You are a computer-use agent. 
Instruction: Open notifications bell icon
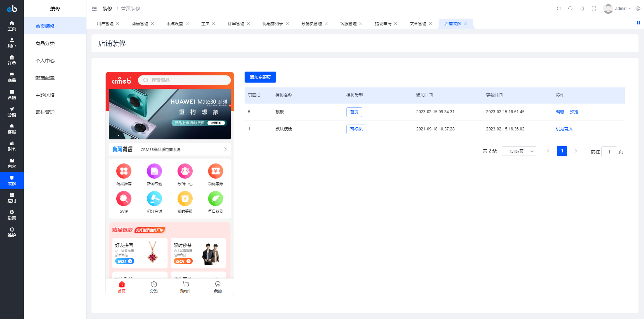pos(582,9)
